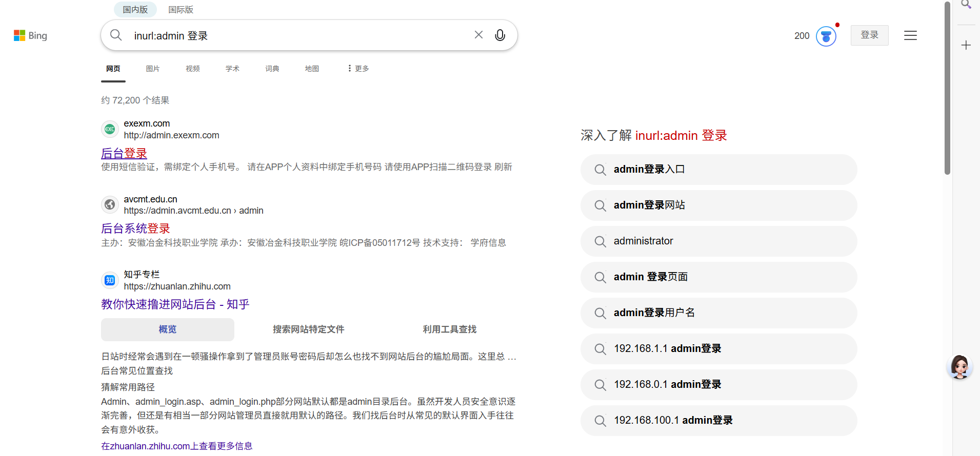Search suggestion 192.168.100.1 admin登录
Viewport: 980px width, 456px height.
(719, 421)
